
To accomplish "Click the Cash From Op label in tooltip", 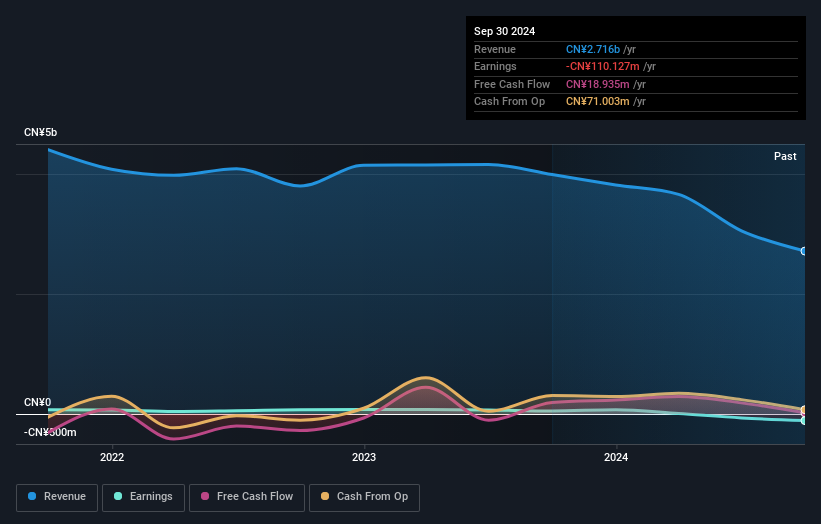I will tap(509, 102).
